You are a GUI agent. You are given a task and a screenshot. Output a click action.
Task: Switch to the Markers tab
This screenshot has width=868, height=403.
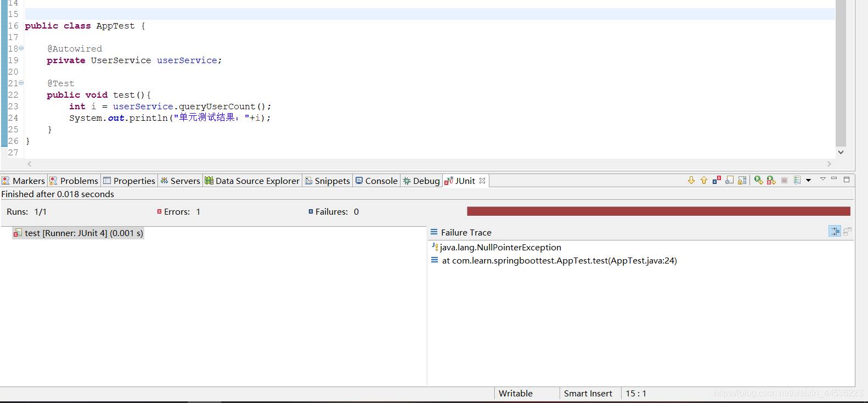(23, 181)
